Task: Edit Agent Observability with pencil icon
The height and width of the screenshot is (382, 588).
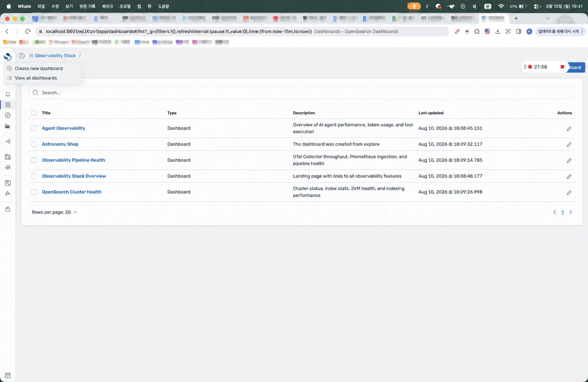Action: (x=569, y=128)
